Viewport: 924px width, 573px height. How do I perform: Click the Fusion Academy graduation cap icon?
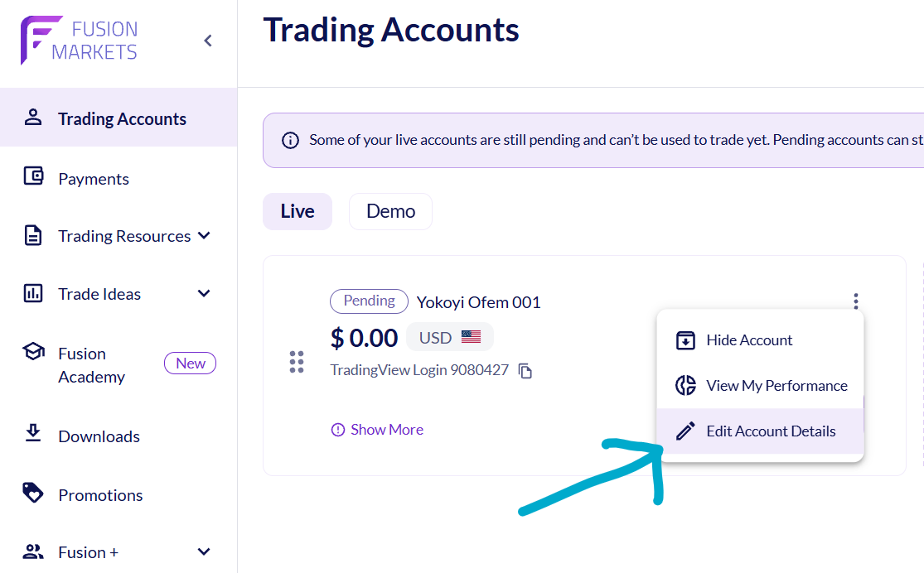pos(33,352)
